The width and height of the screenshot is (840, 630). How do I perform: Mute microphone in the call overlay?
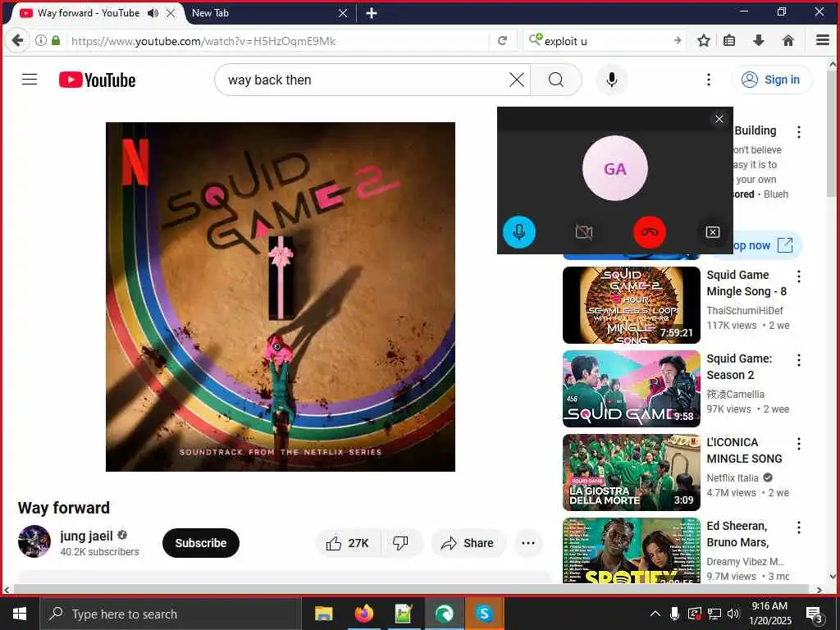(518, 232)
